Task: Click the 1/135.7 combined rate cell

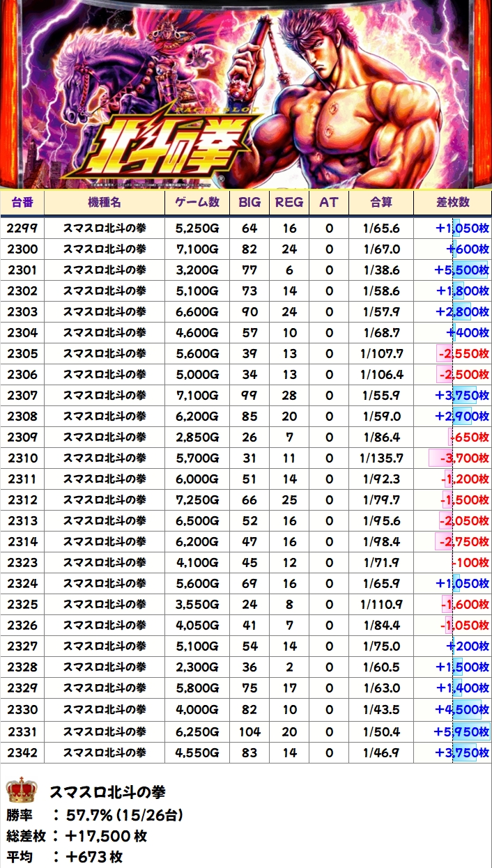Action: (x=382, y=458)
